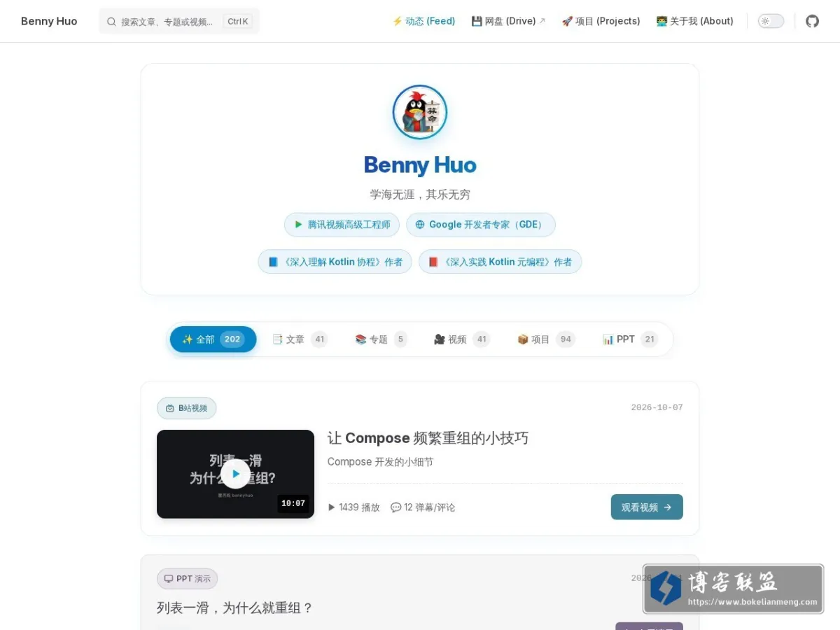Select the PPT filter tab
This screenshot has width=840, height=630.
[630, 339]
